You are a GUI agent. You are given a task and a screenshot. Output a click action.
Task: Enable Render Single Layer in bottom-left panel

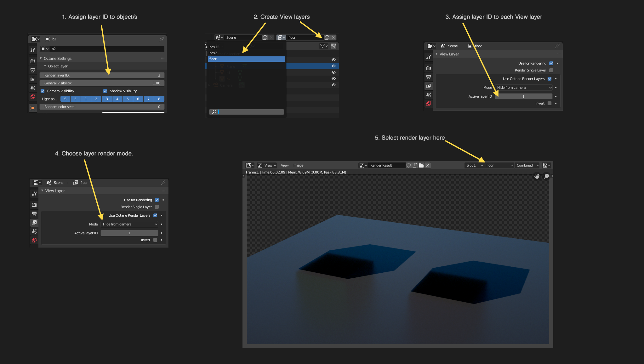coord(157,207)
